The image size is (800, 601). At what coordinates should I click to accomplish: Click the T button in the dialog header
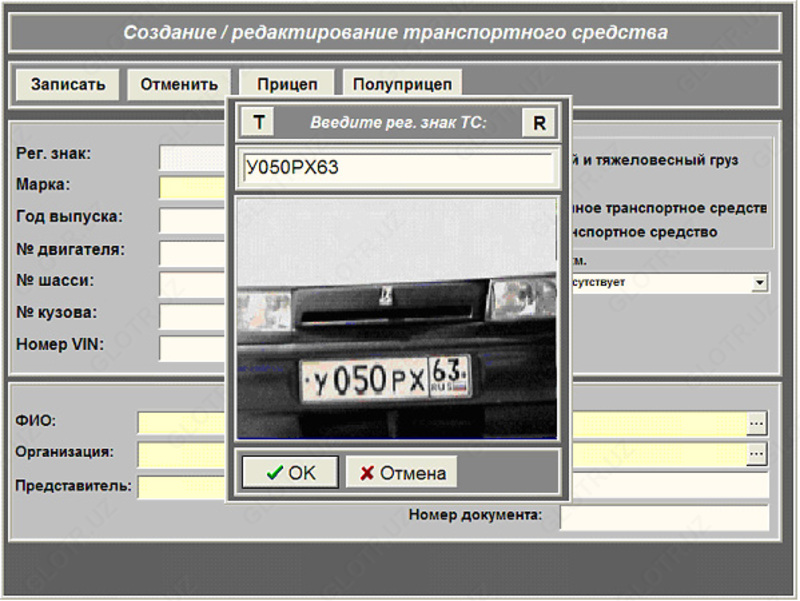click(259, 123)
